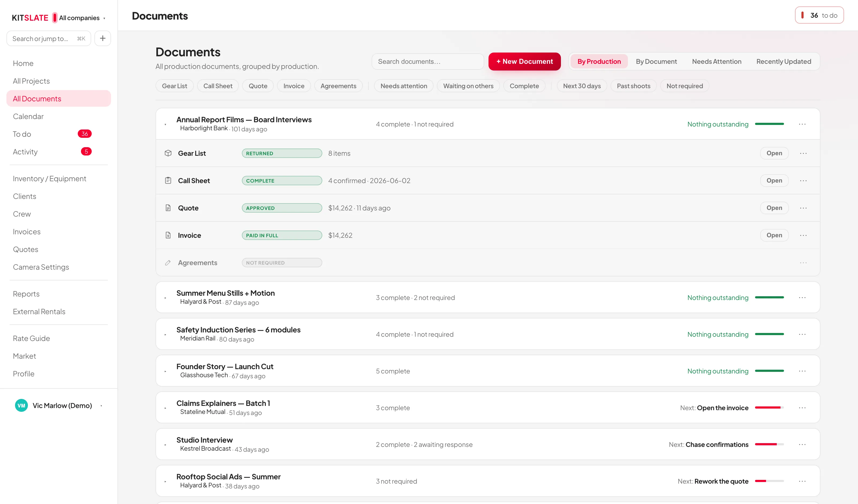
Task: Toggle the Complete filter chip
Action: pos(524,86)
